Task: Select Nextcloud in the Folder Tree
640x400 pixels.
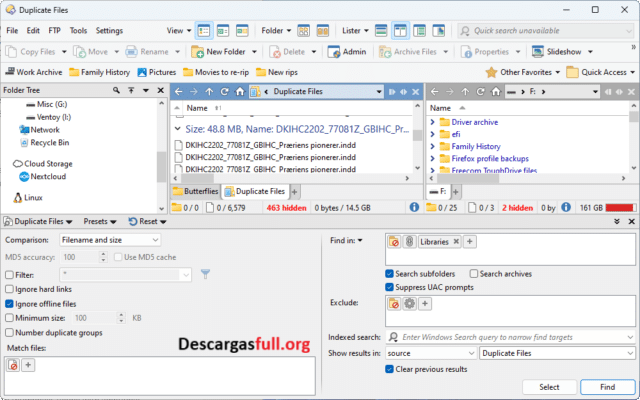Action: click(42, 176)
